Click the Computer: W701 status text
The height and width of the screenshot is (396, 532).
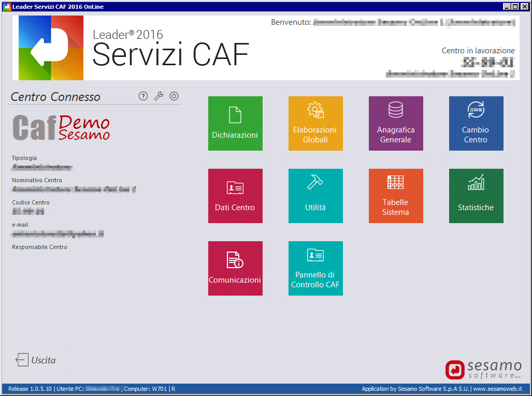point(145,389)
